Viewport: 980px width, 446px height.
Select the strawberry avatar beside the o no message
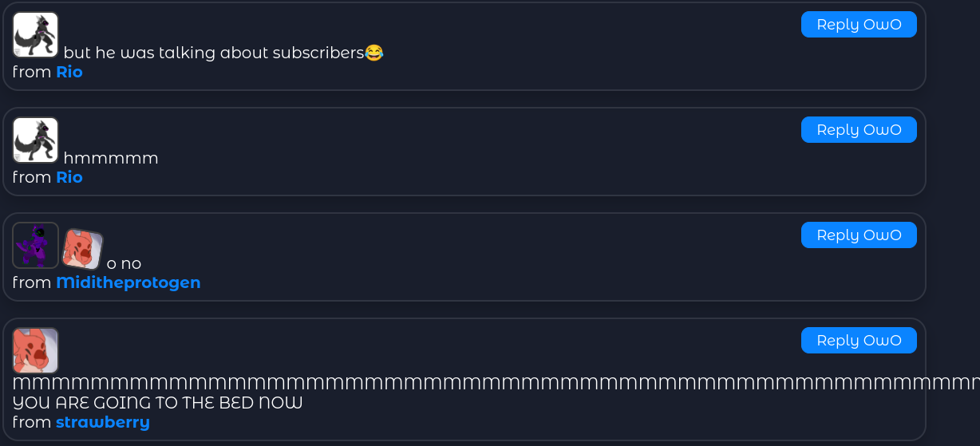pyautogui.click(x=83, y=250)
